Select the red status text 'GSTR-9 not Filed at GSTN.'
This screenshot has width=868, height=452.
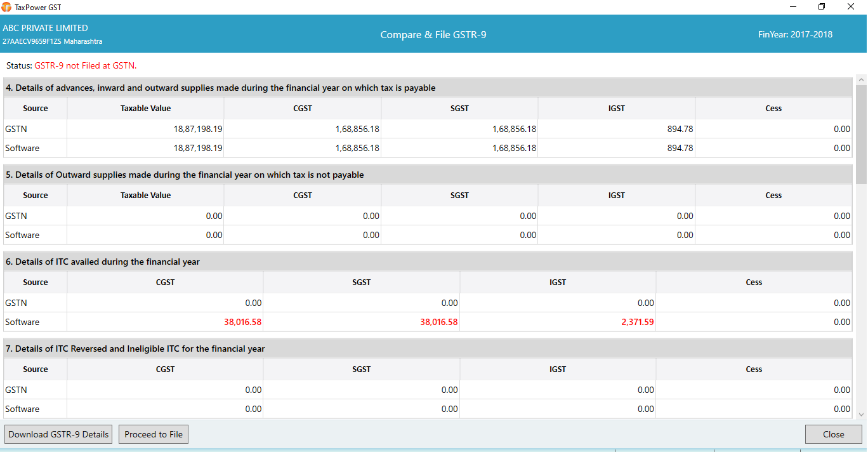86,65
